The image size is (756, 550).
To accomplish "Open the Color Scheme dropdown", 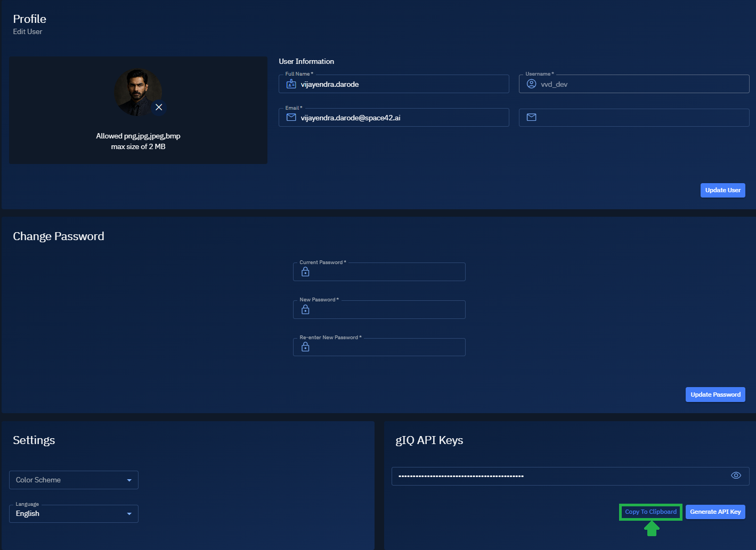I will [73, 480].
